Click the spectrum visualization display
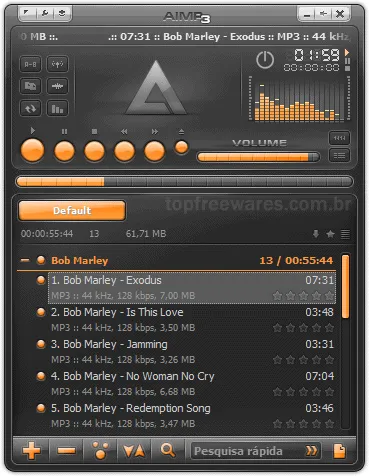 299,99
